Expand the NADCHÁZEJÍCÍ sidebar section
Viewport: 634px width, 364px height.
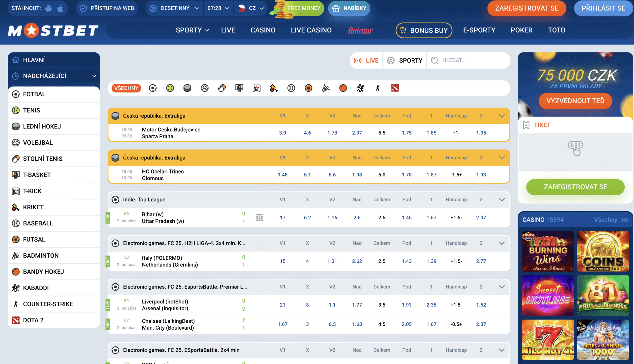click(x=54, y=76)
